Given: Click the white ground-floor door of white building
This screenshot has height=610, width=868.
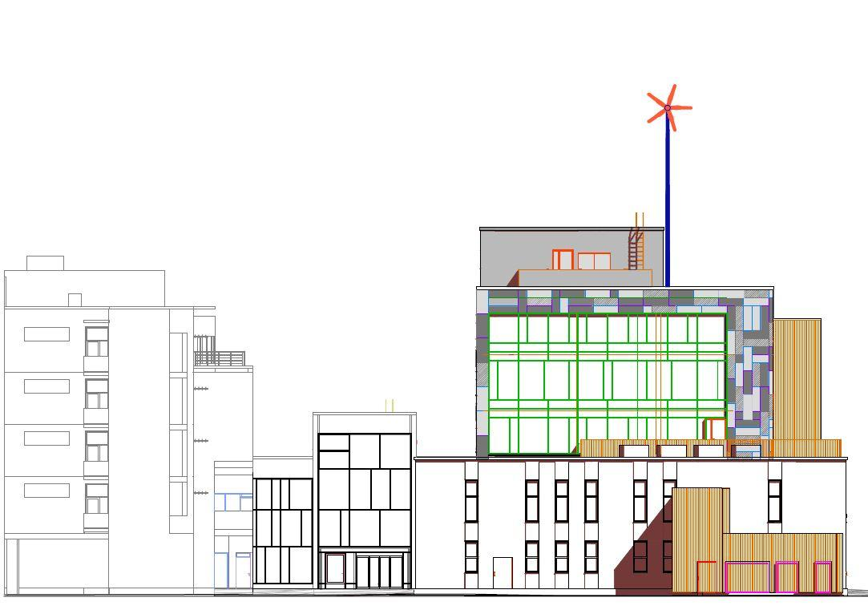Looking at the screenshot, I should [503, 573].
